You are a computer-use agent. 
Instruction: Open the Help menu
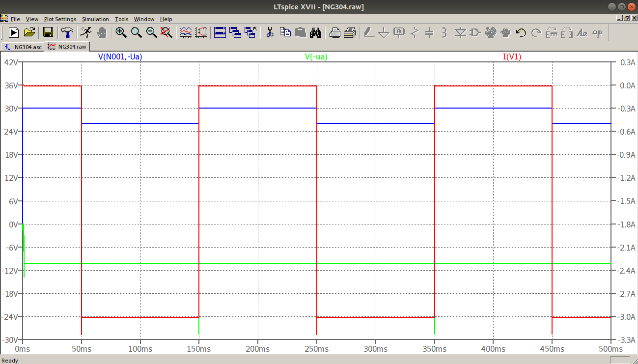click(166, 19)
